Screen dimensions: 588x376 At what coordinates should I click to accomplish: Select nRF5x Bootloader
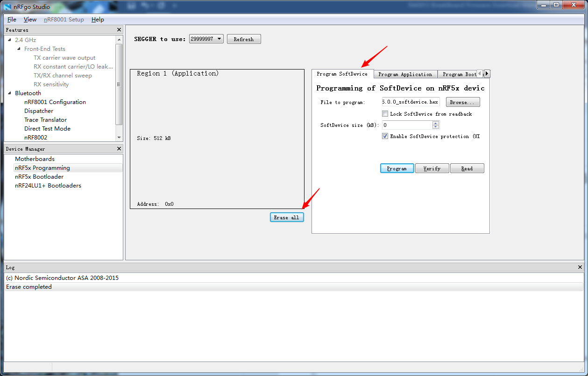pos(39,177)
